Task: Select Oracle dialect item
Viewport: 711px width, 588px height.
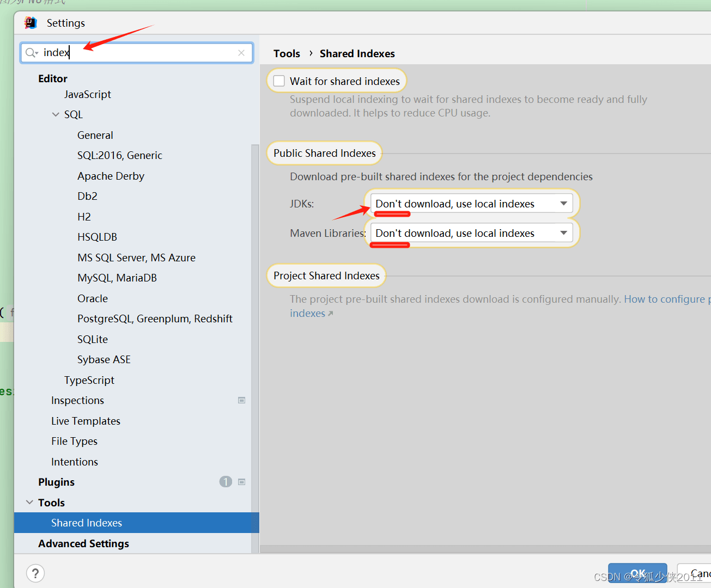Action: pos(93,298)
